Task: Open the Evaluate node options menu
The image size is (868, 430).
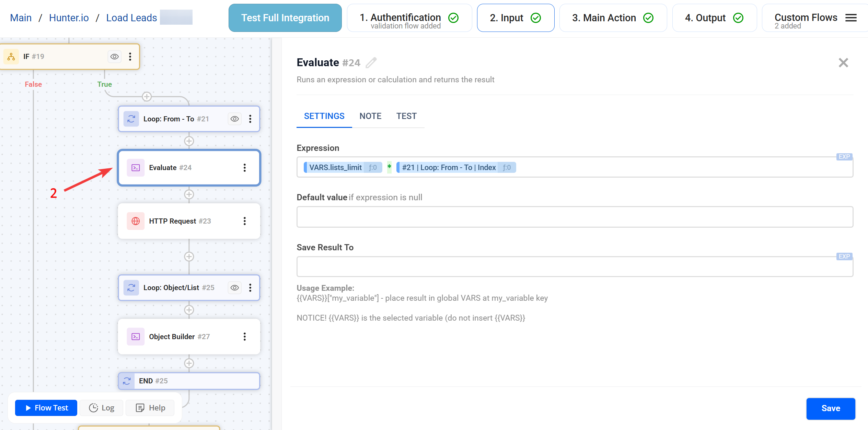Action: pyautogui.click(x=245, y=168)
